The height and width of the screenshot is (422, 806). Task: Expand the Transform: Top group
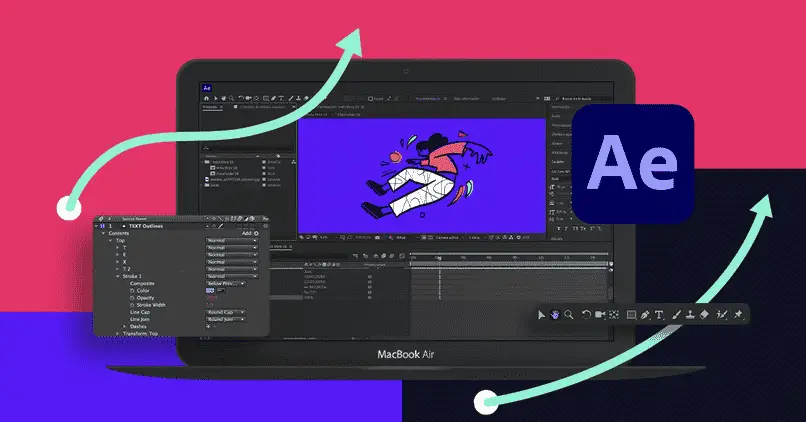point(117,334)
